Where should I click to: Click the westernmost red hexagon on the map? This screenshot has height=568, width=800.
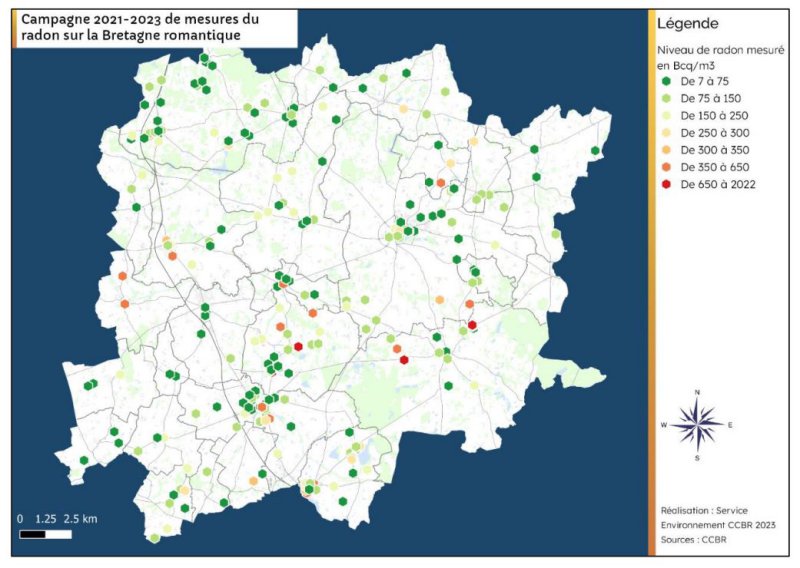click(x=298, y=346)
